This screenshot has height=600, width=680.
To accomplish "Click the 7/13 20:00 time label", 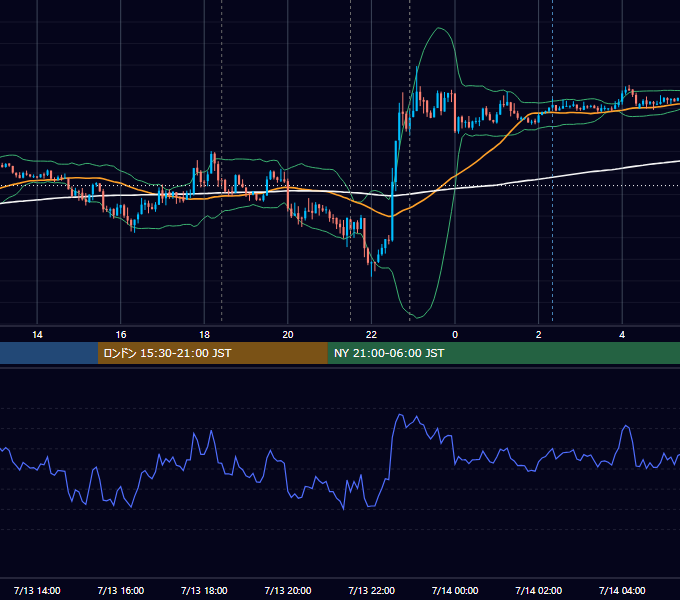I will coord(288,590).
